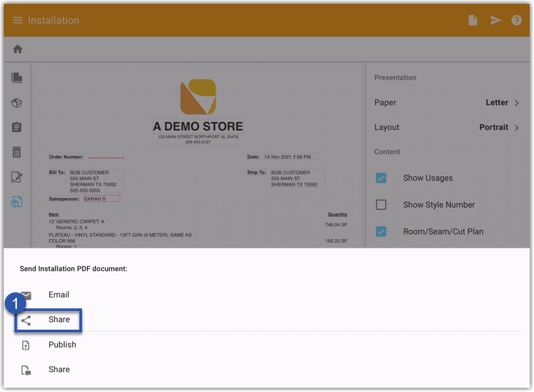Click the paper-plane send icon in the header

pyautogui.click(x=496, y=20)
